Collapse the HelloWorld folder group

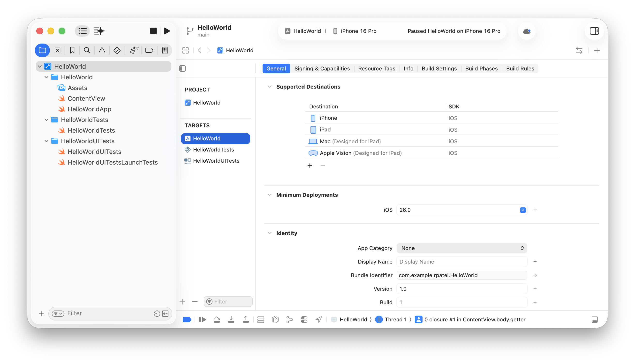(x=46, y=77)
